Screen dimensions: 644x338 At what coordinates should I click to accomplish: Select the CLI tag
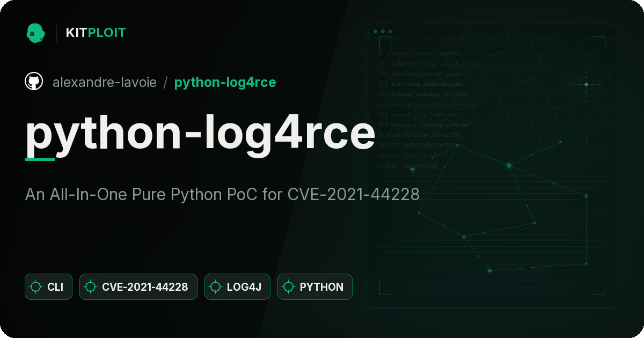tap(48, 287)
